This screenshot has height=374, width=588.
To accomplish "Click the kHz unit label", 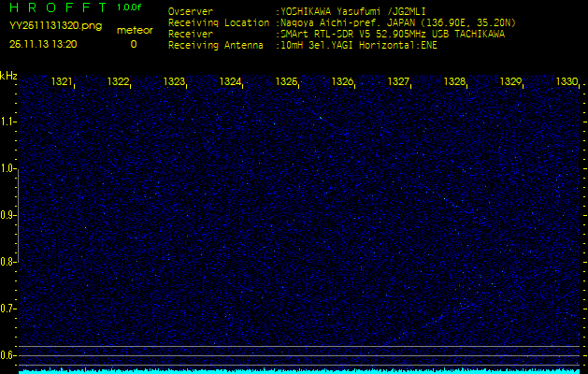I will (8, 76).
